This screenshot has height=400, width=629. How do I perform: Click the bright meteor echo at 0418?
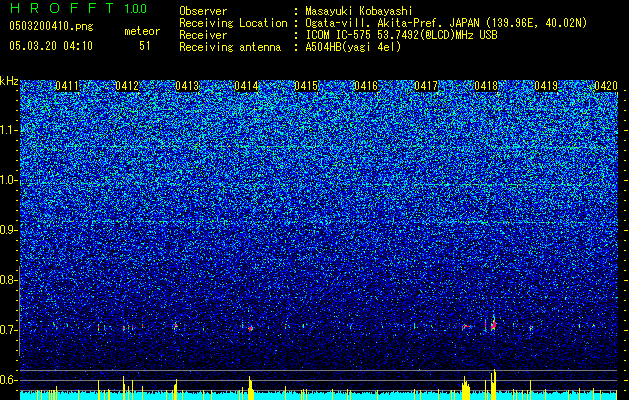click(x=494, y=325)
